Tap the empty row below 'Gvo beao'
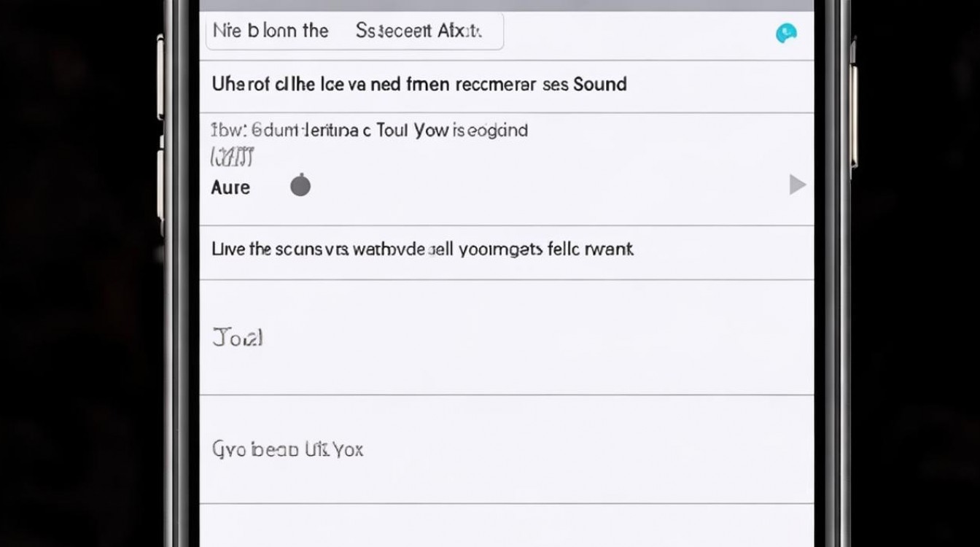The width and height of the screenshot is (980, 547). pyautogui.click(x=506, y=527)
